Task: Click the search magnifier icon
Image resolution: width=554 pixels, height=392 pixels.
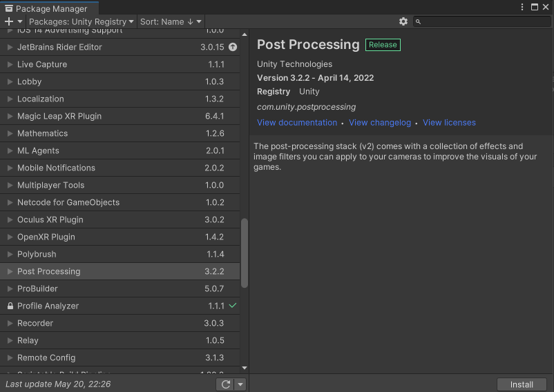Action: pos(418,22)
